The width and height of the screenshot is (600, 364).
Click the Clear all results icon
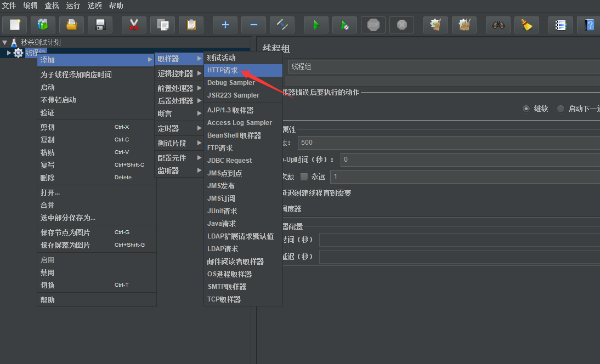(464, 25)
